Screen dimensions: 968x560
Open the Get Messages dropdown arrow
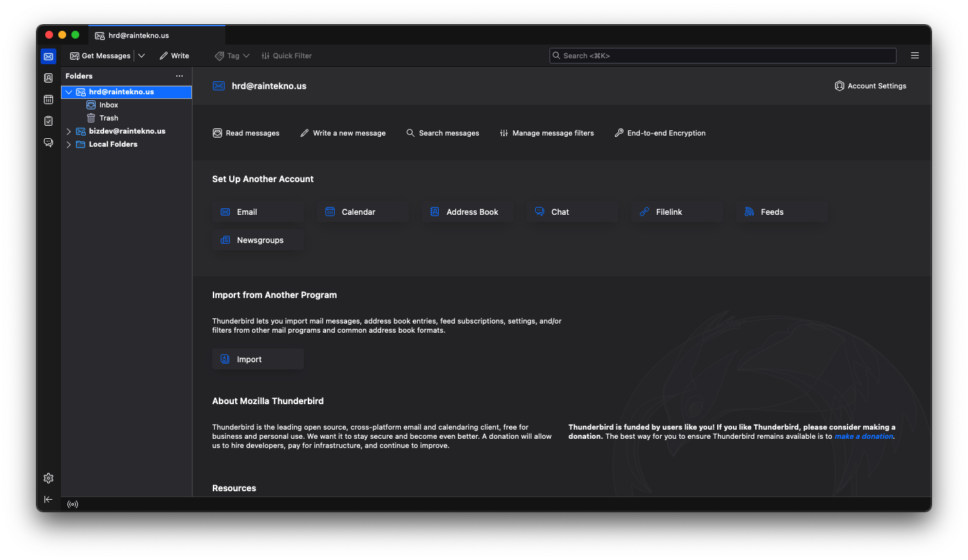pos(141,56)
